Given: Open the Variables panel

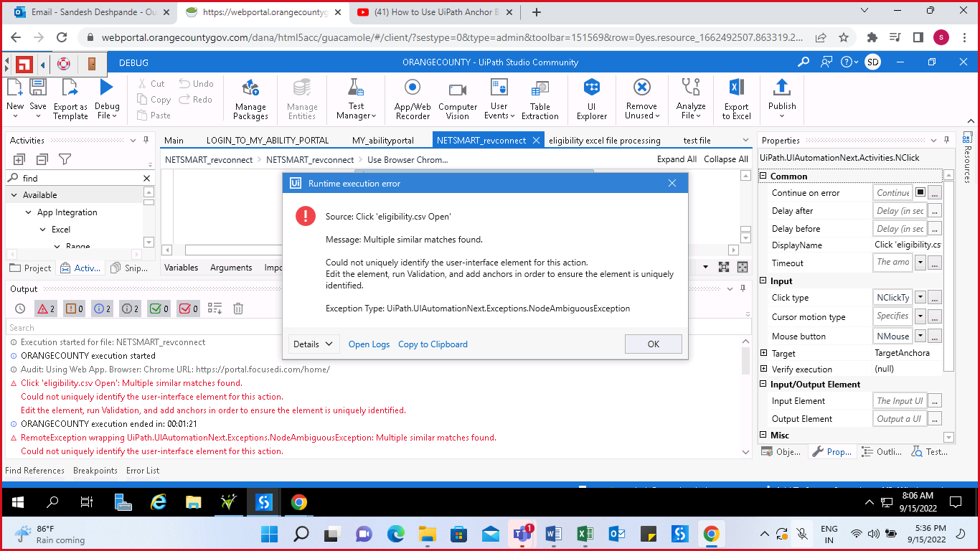Looking at the screenshot, I should click(182, 268).
